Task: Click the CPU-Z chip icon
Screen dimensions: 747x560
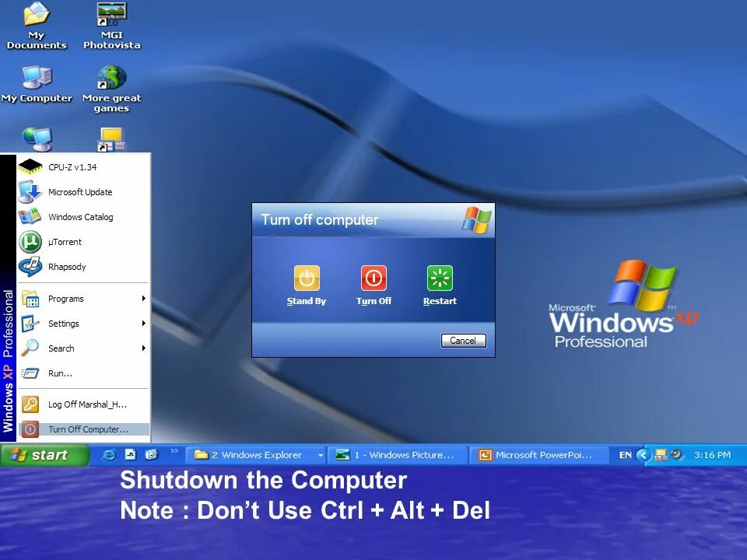Action: click(x=30, y=166)
